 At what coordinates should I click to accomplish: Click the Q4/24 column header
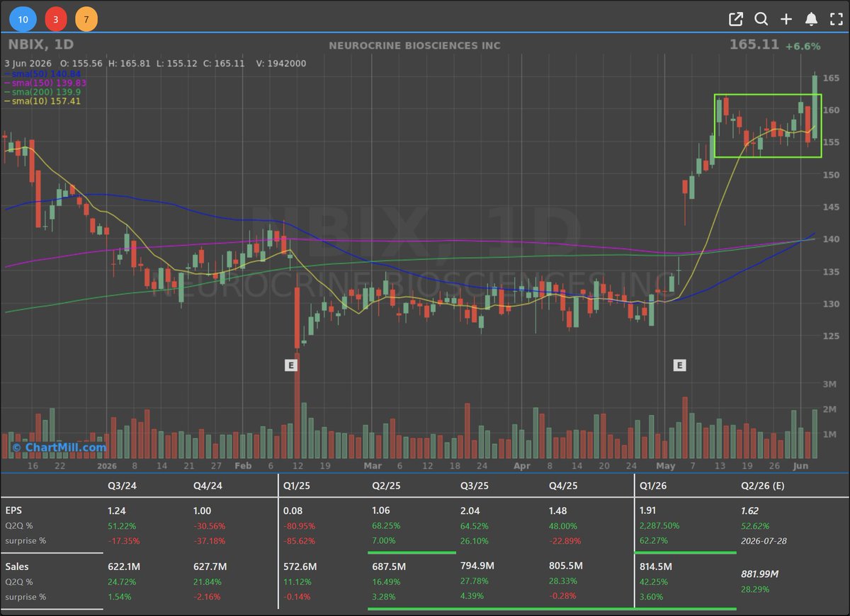coord(208,486)
